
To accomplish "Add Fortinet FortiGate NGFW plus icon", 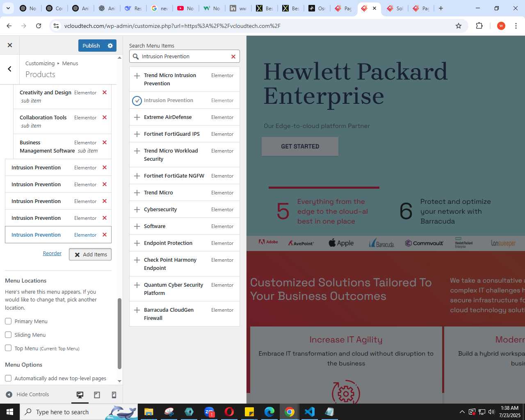I will 137,176.
